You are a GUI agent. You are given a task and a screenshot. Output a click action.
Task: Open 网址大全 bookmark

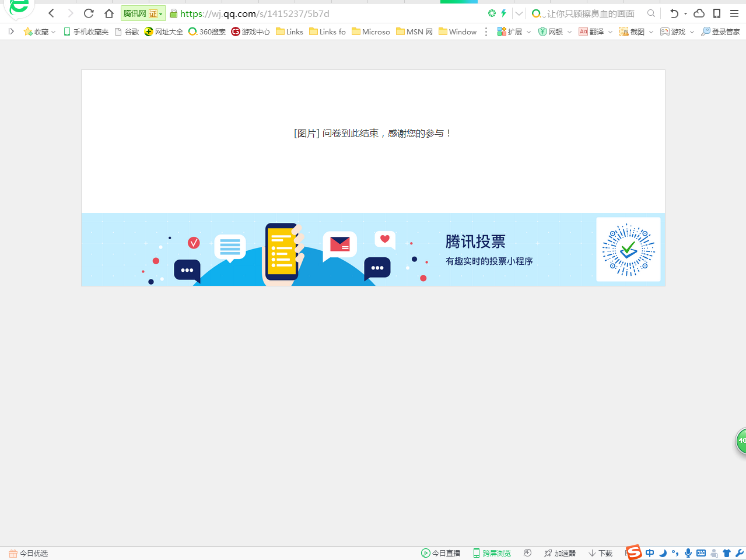(x=163, y=32)
